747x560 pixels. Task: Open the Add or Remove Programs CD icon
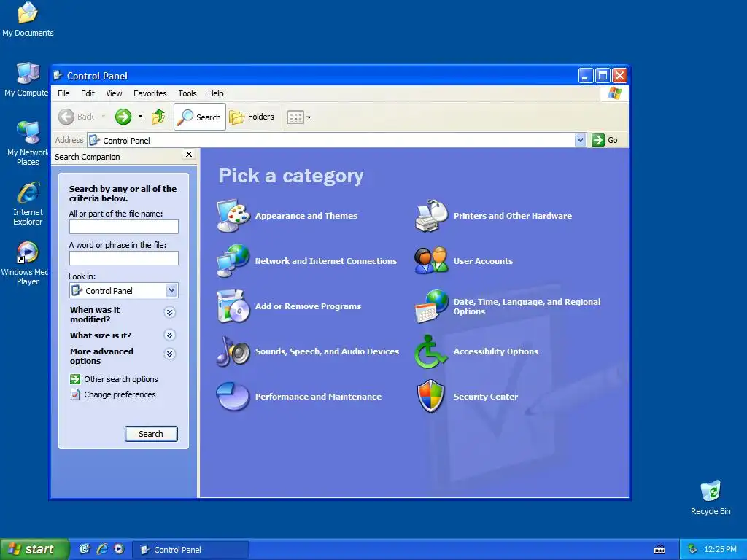tap(233, 306)
